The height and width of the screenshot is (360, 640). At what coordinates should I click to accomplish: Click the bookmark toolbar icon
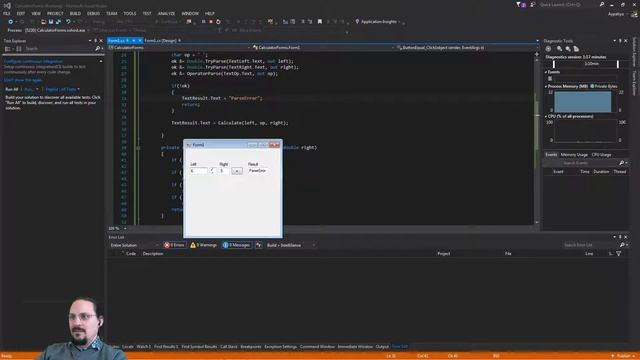pyautogui.click(x=320, y=22)
